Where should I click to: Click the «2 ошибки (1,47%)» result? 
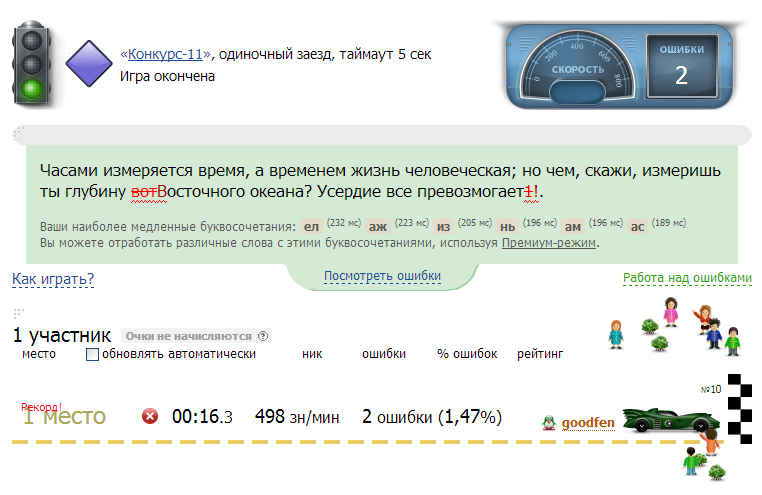432,417
